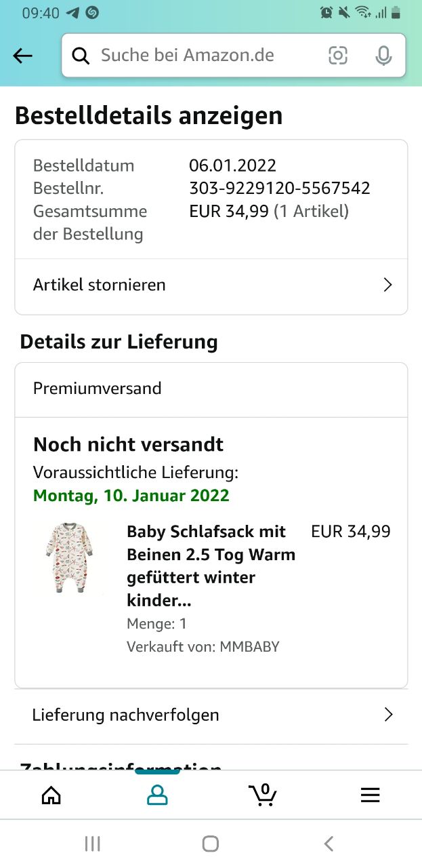Go to Amazon home tab
Viewport: 422px width, 868px height.
(51, 795)
